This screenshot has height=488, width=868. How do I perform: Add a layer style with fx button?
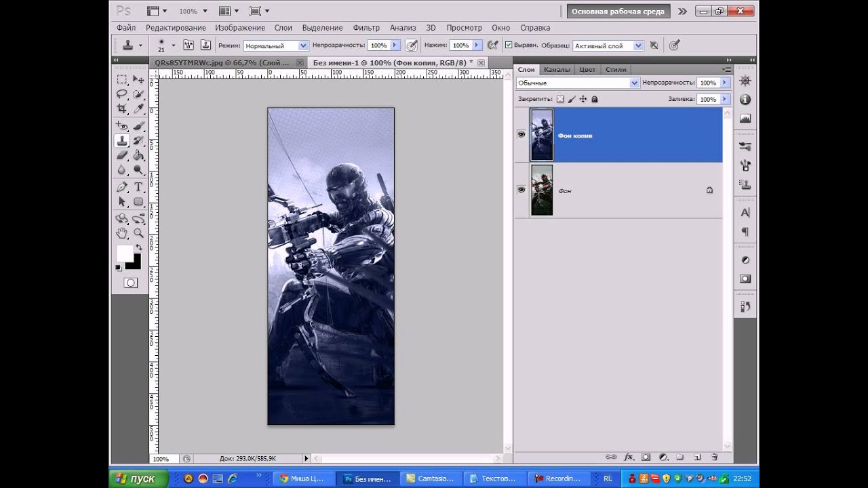coord(629,457)
